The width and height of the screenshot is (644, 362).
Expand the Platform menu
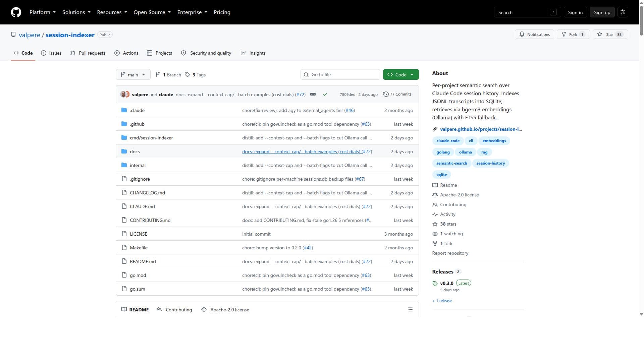[43, 12]
